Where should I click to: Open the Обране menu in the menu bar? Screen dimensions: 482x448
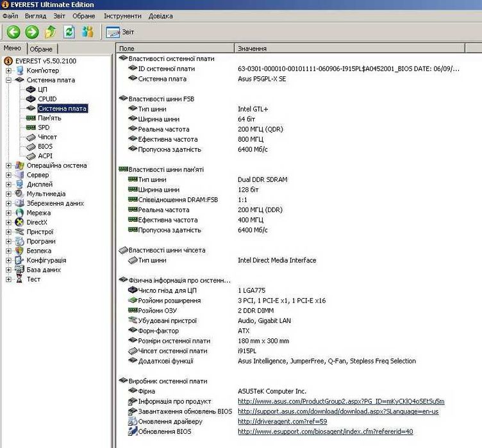point(83,15)
